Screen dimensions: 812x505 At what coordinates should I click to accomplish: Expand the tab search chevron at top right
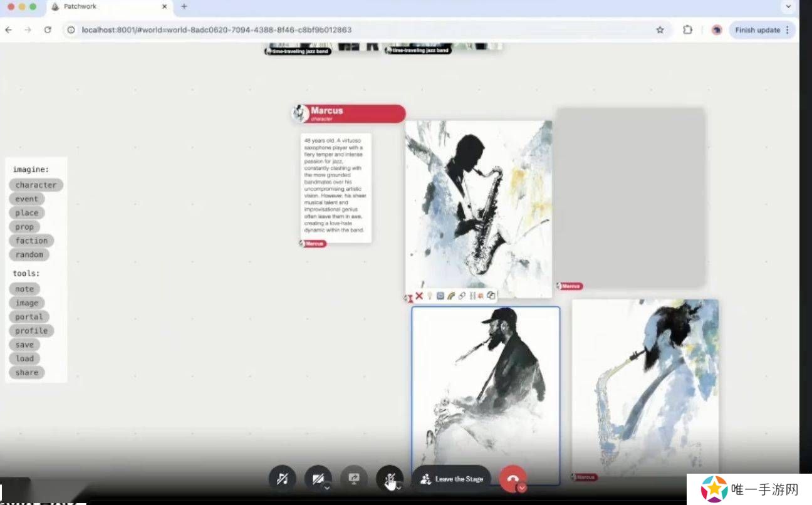[788, 6]
